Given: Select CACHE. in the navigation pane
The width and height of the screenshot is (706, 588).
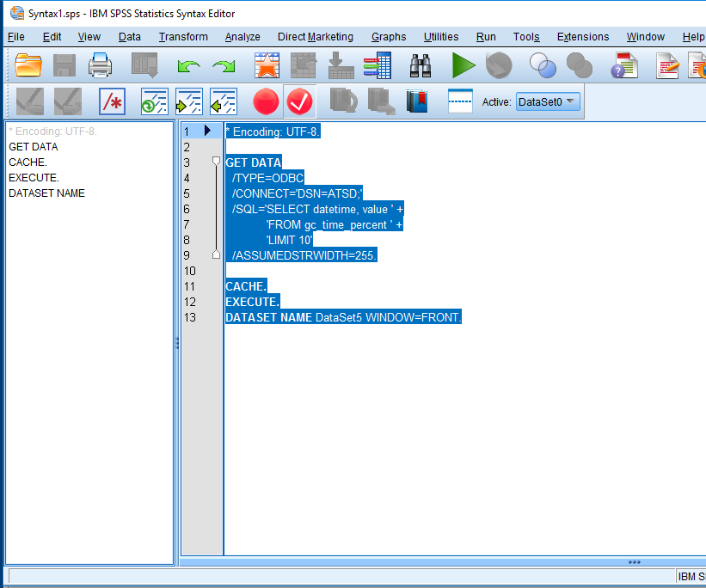Looking at the screenshot, I should click(28, 162).
